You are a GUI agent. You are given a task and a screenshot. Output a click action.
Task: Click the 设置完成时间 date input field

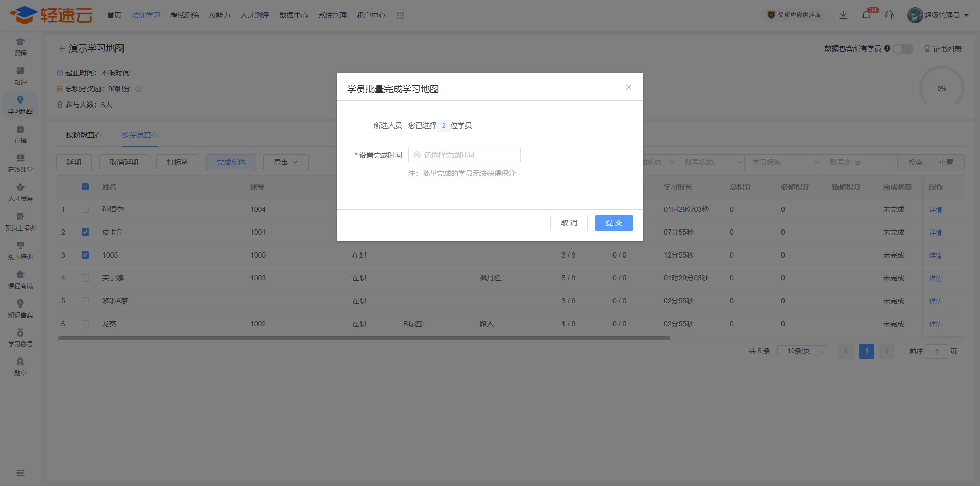[464, 155]
